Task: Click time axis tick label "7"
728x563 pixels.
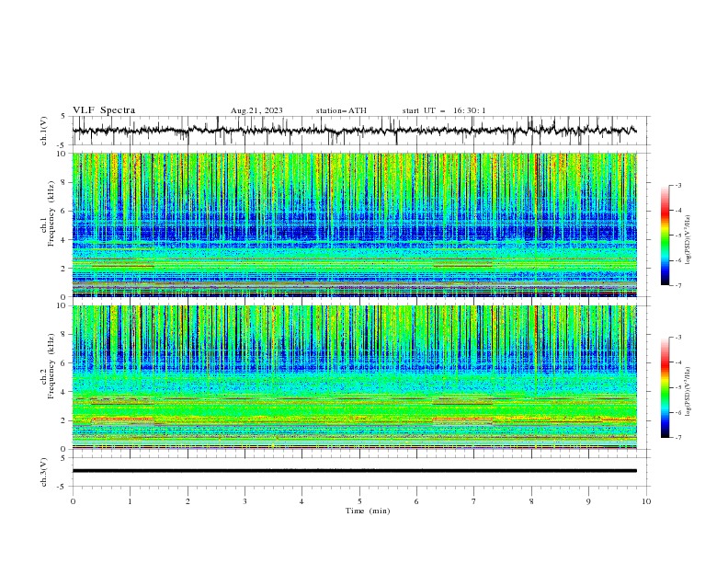Action: pyautogui.click(x=474, y=501)
